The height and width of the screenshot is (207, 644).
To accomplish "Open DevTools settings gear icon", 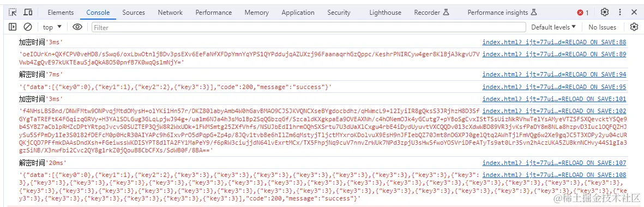I will coord(605,13).
